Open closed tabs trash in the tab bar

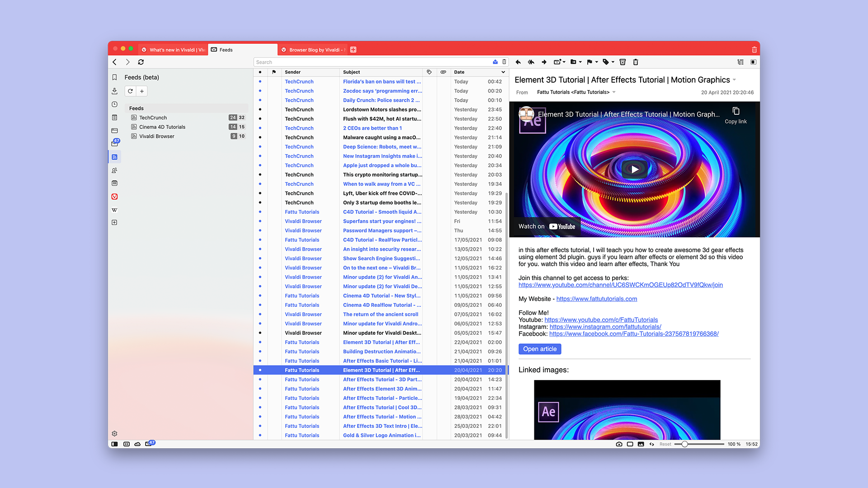click(754, 50)
